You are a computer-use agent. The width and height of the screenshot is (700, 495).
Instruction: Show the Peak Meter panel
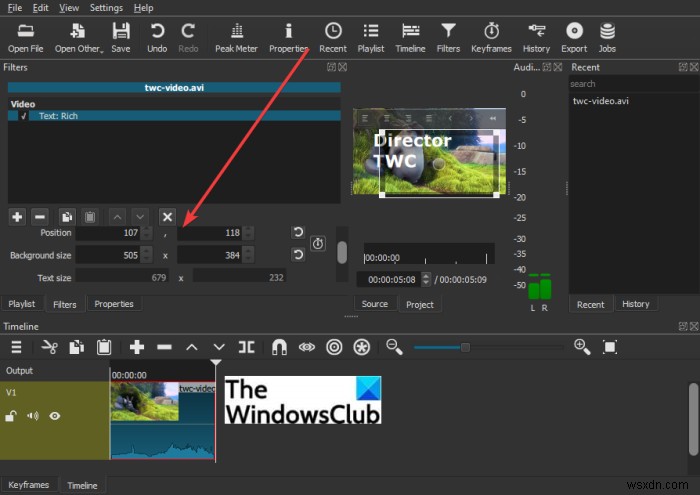[x=237, y=38]
